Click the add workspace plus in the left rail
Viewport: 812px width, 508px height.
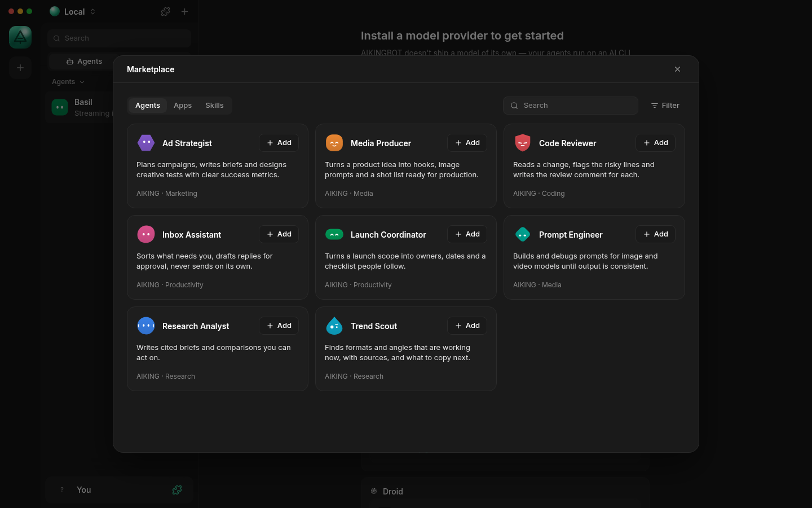tap(20, 68)
